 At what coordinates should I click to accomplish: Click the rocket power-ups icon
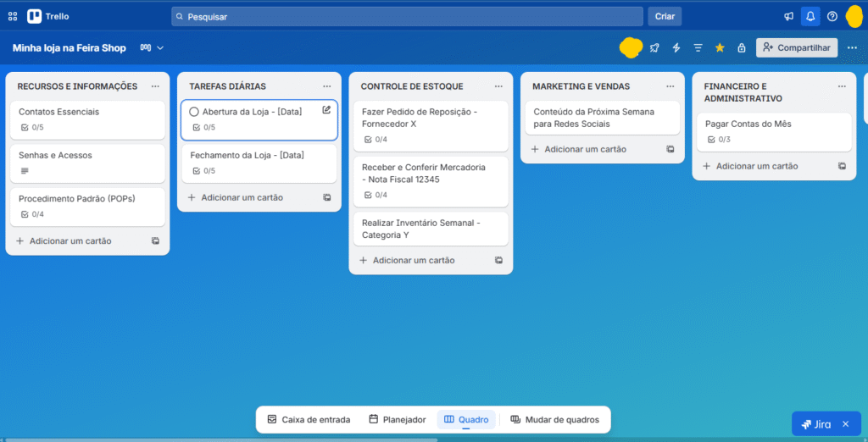[654, 48]
